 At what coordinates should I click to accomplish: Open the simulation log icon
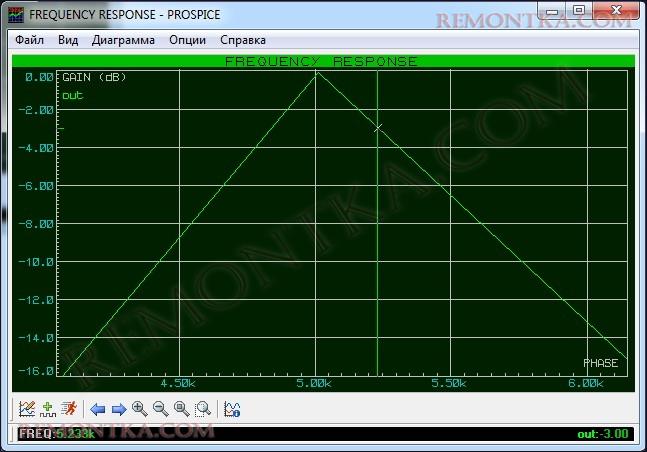tap(232, 408)
